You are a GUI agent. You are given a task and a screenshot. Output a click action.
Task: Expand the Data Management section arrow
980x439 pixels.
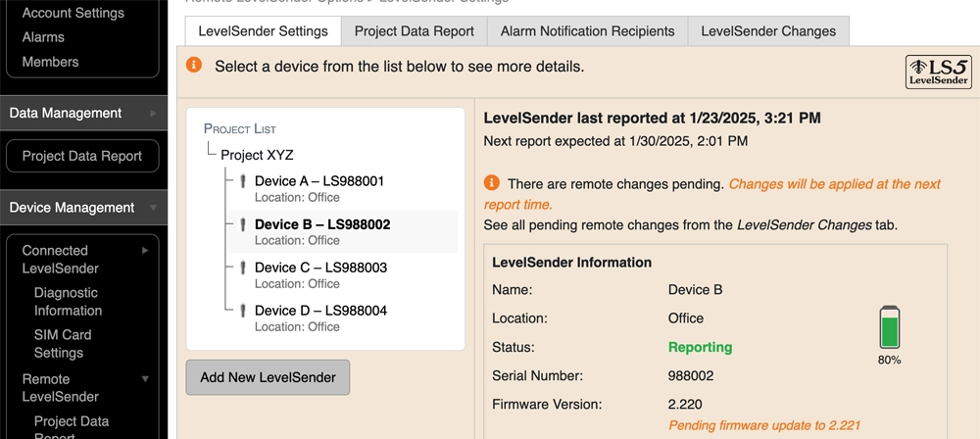pos(154,114)
